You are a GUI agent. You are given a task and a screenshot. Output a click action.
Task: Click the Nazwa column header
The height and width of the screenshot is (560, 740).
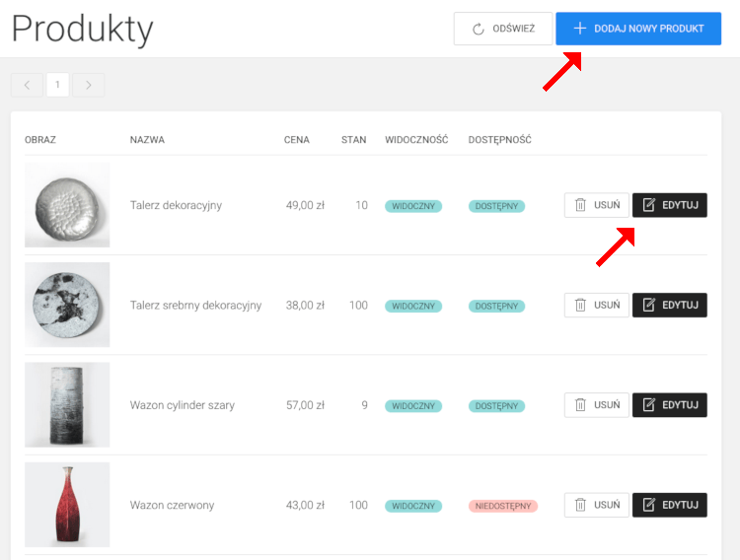(147, 140)
